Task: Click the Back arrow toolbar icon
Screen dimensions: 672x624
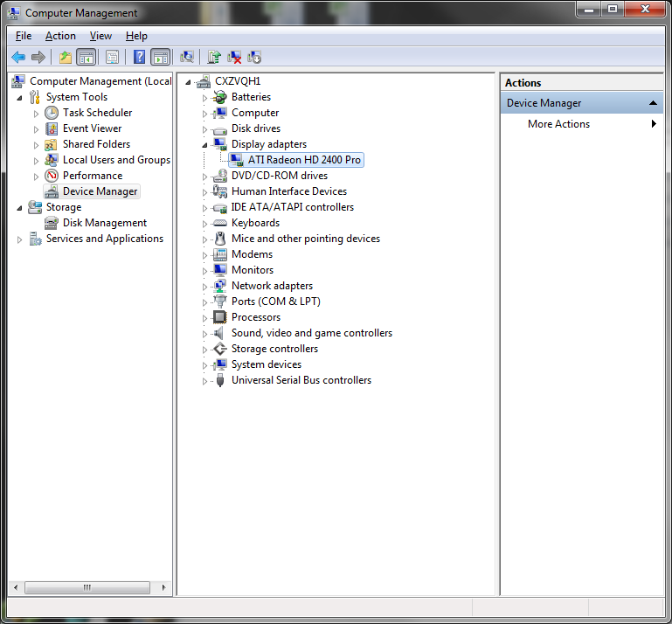Action: pos(18,58)
